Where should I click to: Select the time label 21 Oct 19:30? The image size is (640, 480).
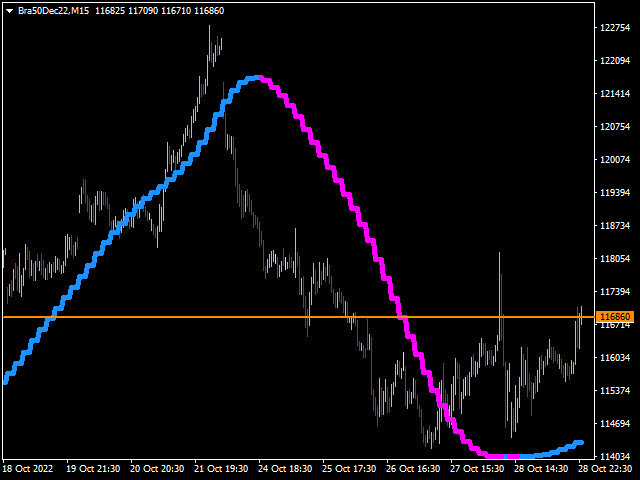point(221,469)
